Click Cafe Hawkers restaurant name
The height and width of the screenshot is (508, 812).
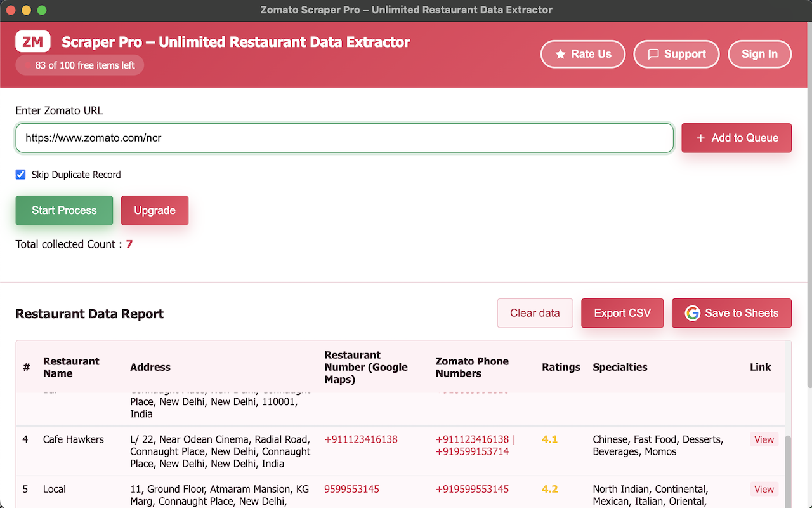coord(74,439)
